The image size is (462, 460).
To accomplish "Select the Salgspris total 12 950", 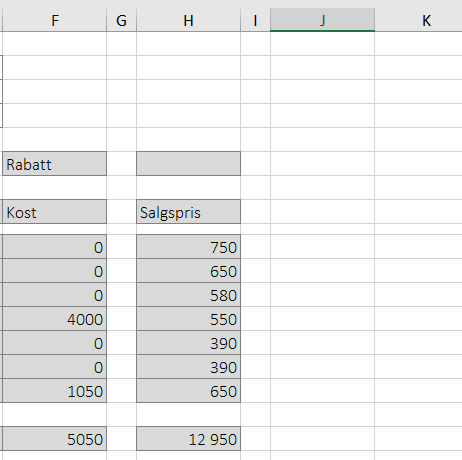I will point(188,439).
